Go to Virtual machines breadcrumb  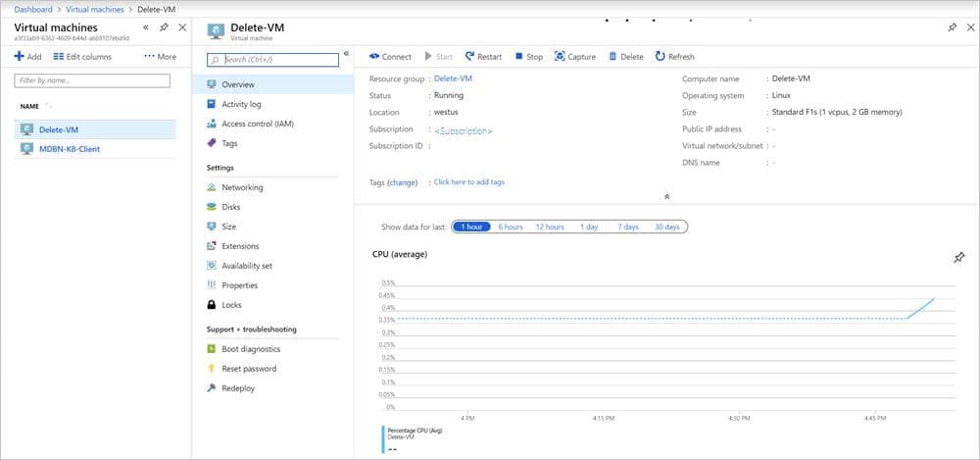click(95, 10)
